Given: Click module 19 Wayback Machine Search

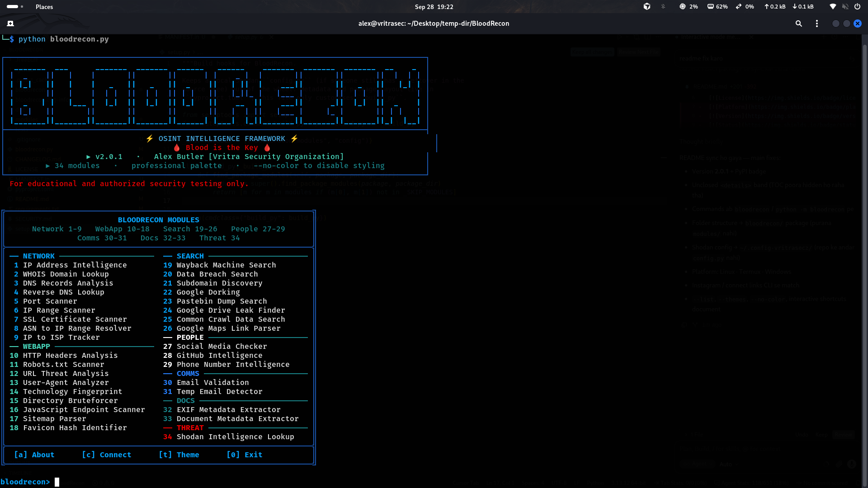Looking at the screenshot, I should [x=220, y=265].
